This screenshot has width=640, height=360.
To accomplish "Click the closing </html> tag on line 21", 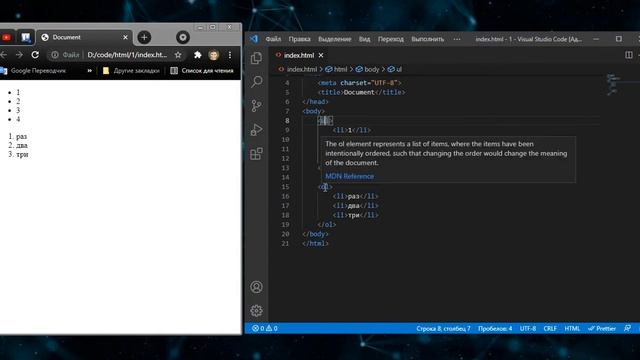I will (x=315, y=243).
